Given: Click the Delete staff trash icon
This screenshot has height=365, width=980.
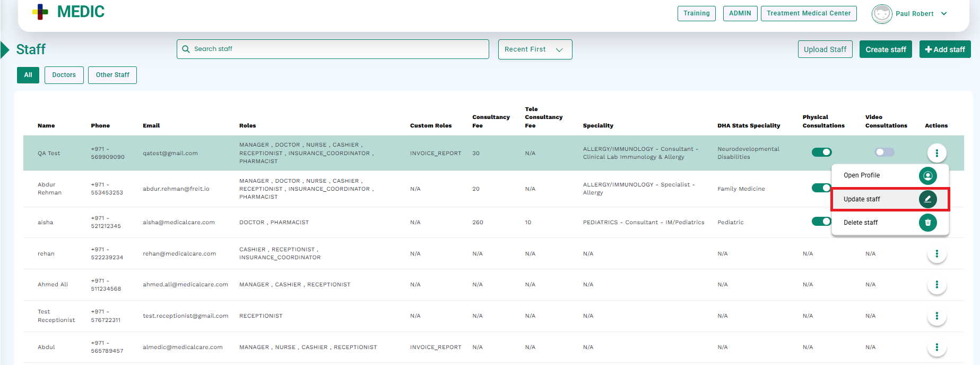Looking at the screenshot, I should [x=927, y=223].
